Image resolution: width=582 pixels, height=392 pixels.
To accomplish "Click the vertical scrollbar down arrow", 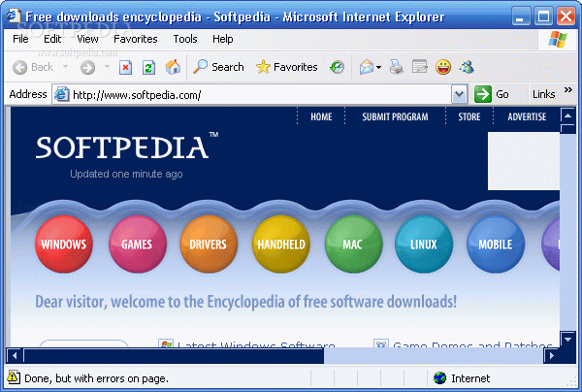I will click(567, 339).
